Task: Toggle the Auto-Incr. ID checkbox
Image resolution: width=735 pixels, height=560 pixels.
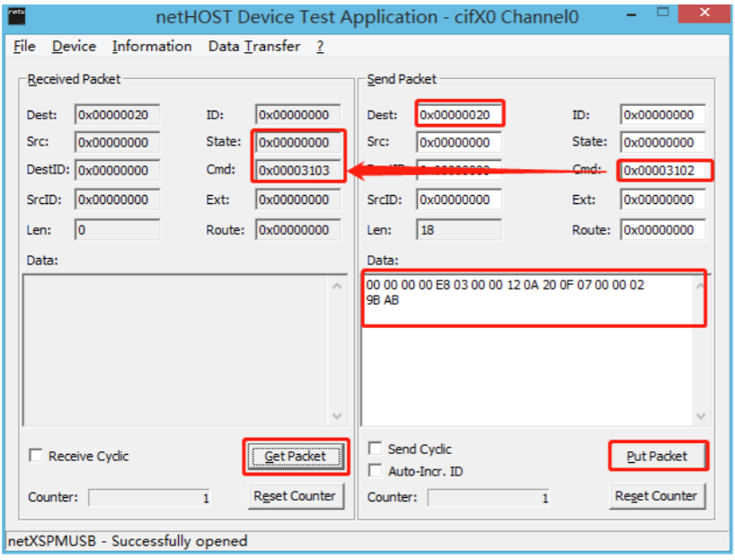Action: point(375,470)
